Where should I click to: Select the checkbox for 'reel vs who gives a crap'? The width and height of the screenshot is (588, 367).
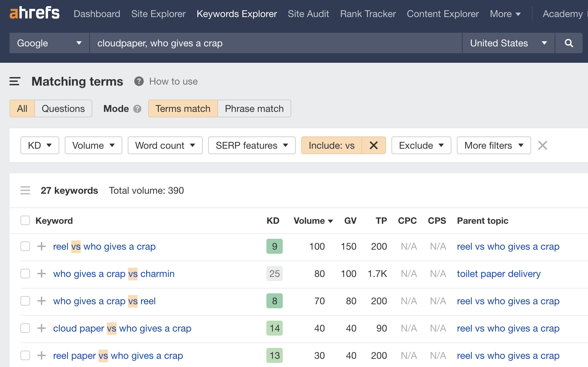click(25, 246)
